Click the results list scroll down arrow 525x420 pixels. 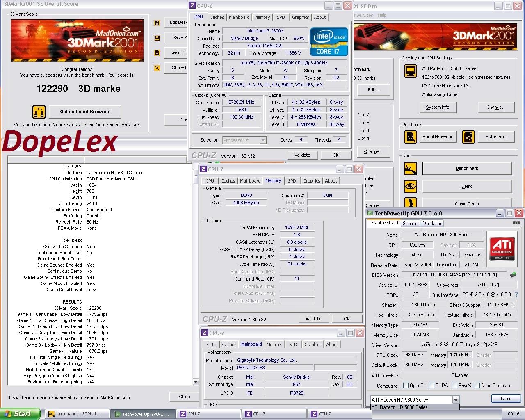point(196,381)
